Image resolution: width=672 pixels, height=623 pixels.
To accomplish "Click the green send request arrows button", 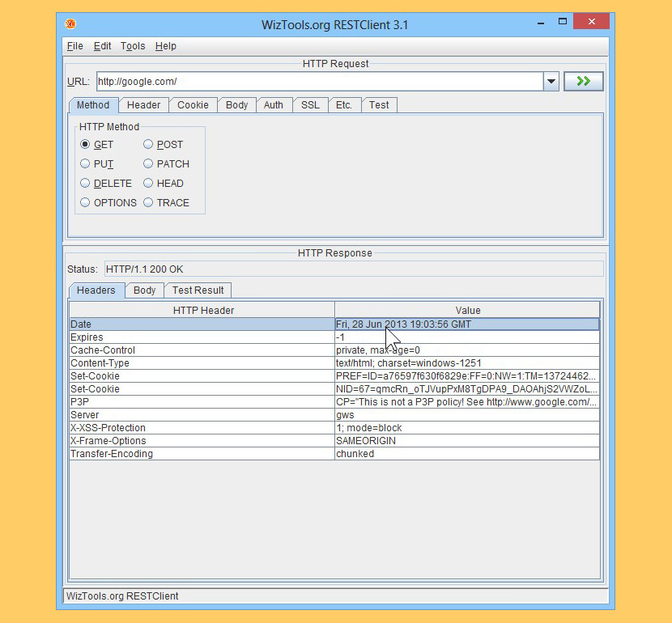I will [583, 81].
